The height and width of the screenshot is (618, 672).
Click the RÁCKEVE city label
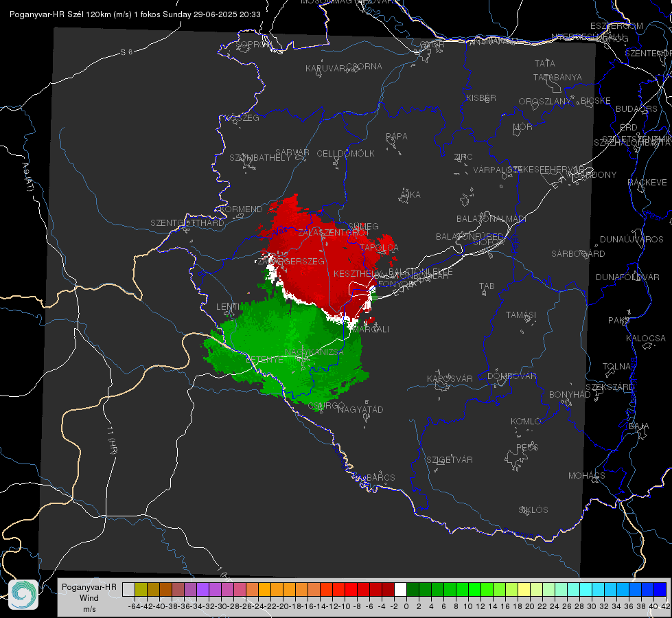pyautogui.click(x=647, y=183)
